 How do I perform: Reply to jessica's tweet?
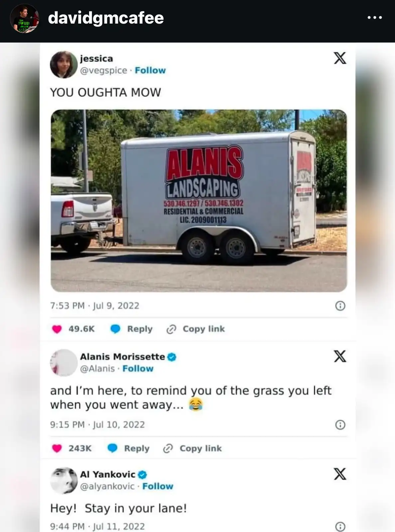pyautogui.click(x=132, y=329)
